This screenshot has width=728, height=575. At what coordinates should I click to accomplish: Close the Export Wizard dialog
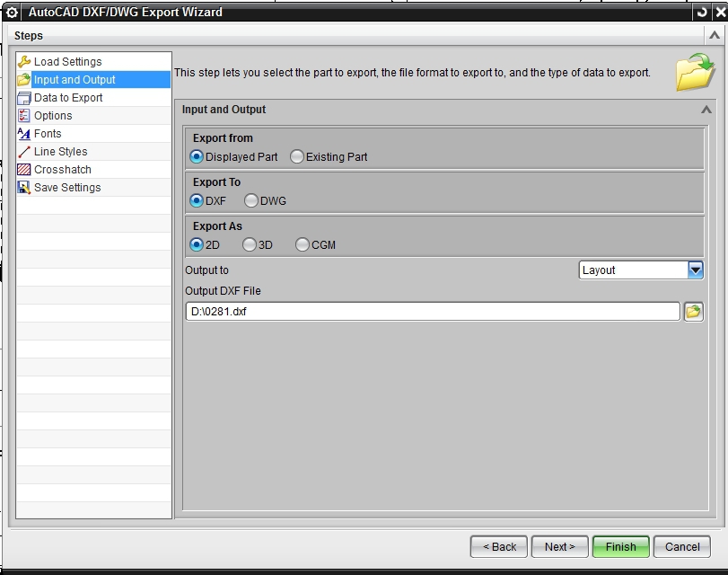720,12
